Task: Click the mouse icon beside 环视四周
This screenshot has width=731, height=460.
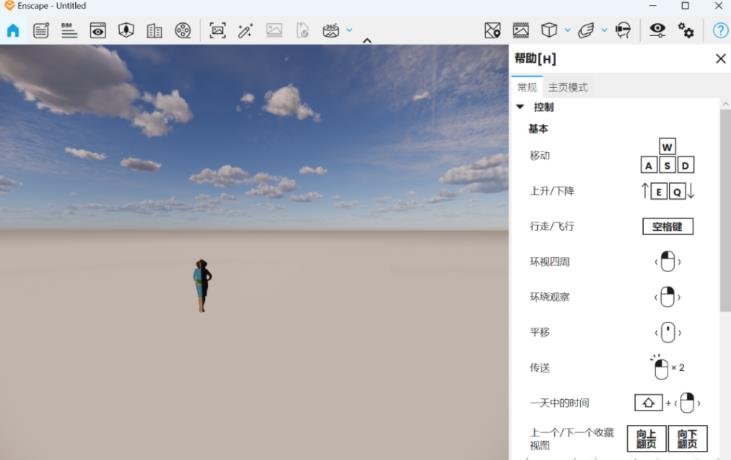Action: coord(668,261)
